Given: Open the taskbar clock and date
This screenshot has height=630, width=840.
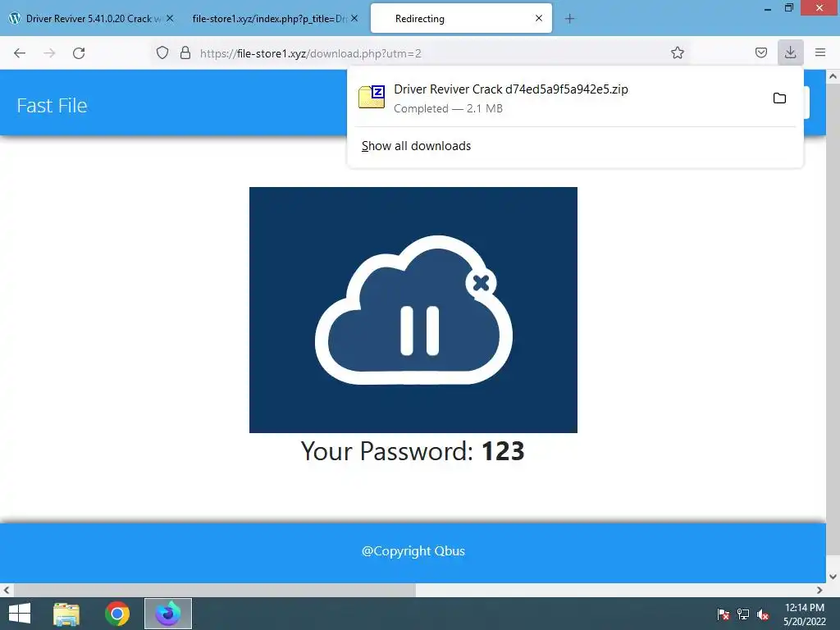Looking at the screenshot, I should [805, 614].
